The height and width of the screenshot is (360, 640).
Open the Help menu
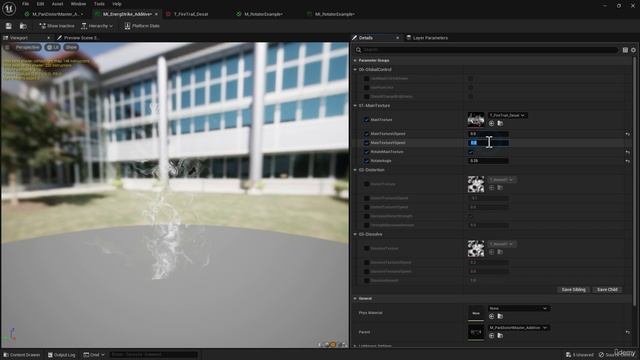point(117,4)
